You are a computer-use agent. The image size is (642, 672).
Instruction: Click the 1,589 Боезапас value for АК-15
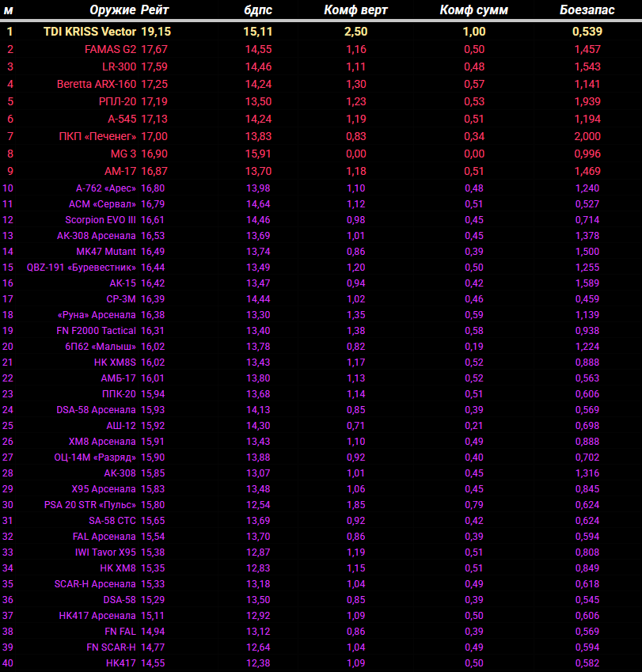(x=587, y=283)
